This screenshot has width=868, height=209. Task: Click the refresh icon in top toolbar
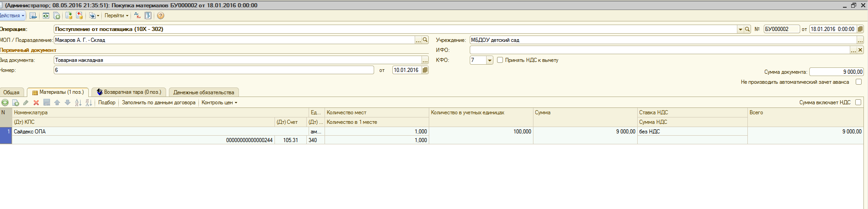tap(46, 15)
